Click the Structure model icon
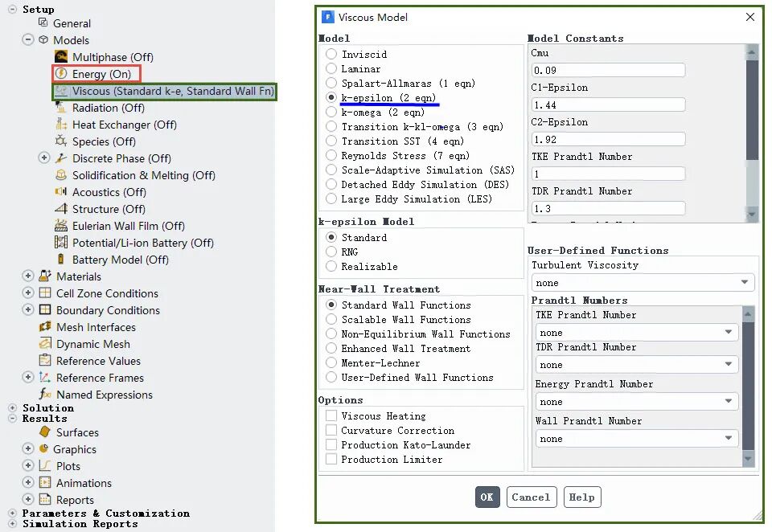Viewport: 772px width, 532px height. [x=61, y=208]
